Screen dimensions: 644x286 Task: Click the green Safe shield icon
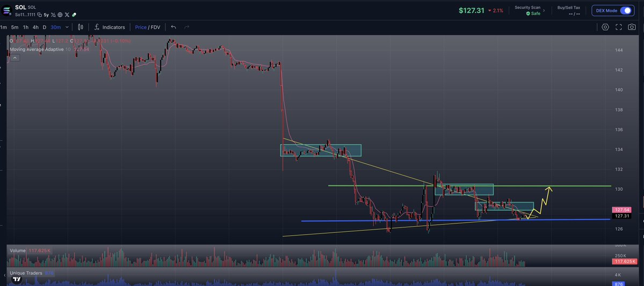click(528, 13)
